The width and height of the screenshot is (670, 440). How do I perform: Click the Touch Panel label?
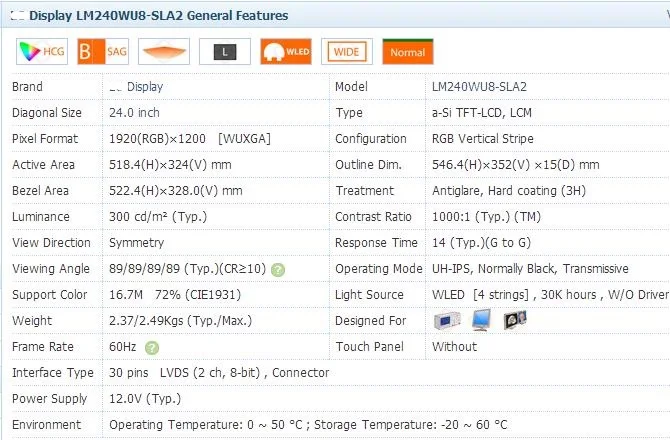coord(369,347)
